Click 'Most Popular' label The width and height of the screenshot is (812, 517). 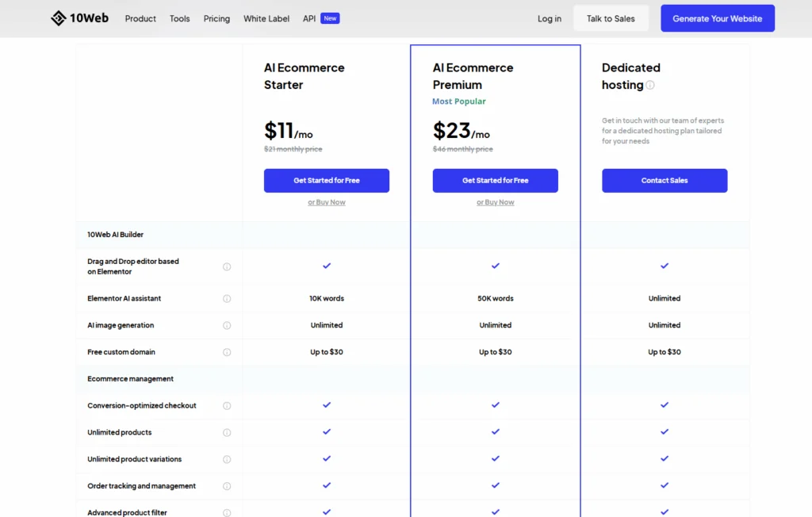point(459,101)
